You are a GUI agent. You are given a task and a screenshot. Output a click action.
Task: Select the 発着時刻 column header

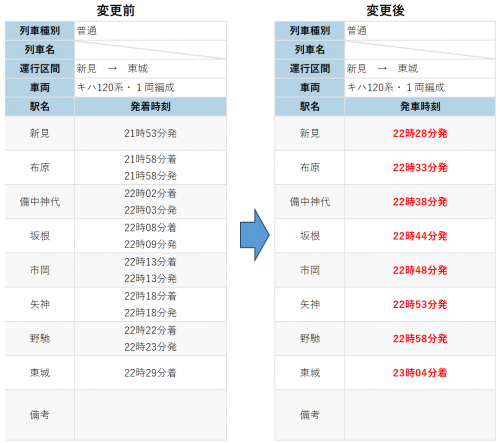150,107
